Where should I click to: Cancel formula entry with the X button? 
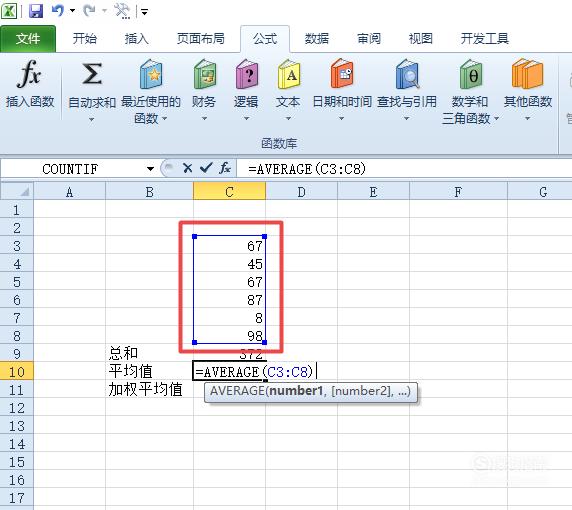[x=188, y=168]
